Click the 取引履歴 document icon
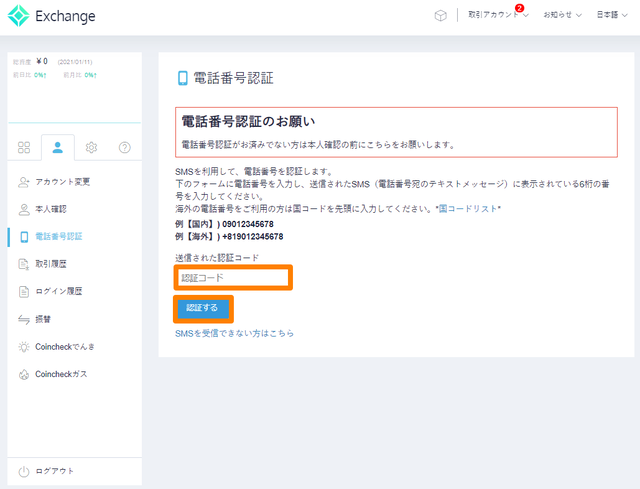The width and height of the screenshot is (640, 489). [24, 265]
